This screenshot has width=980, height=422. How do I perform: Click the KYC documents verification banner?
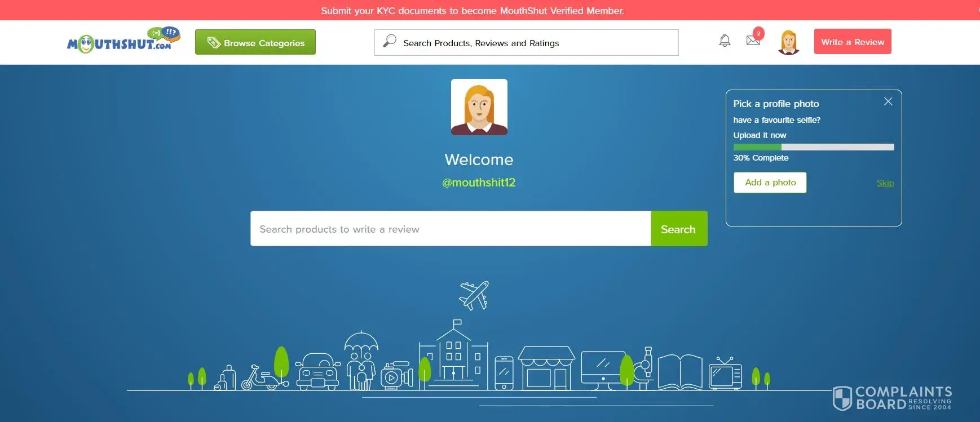[473, 11]
